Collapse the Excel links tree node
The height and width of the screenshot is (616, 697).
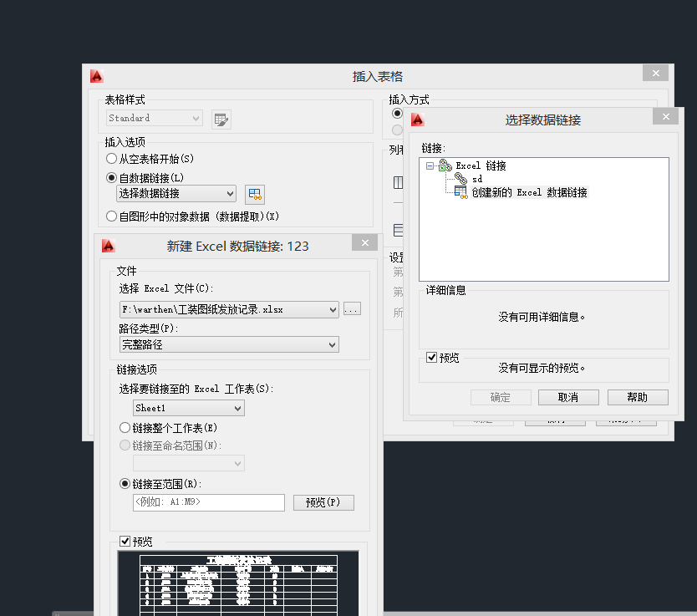point(430,165)
